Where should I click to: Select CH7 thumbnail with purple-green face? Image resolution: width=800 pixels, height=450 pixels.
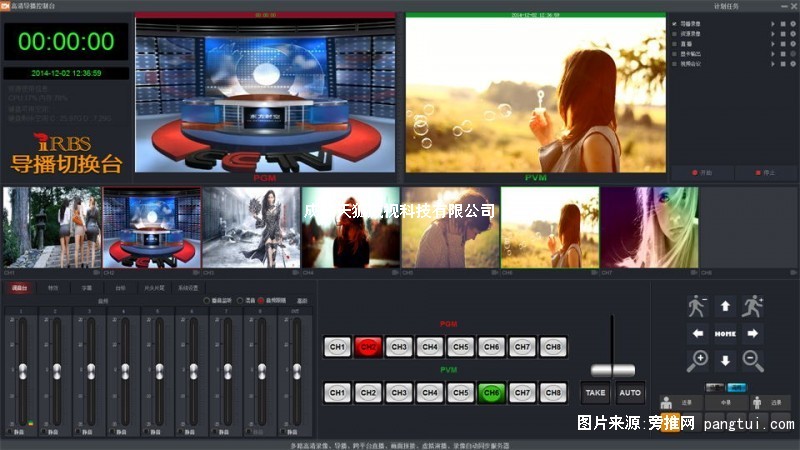point(649,228)
